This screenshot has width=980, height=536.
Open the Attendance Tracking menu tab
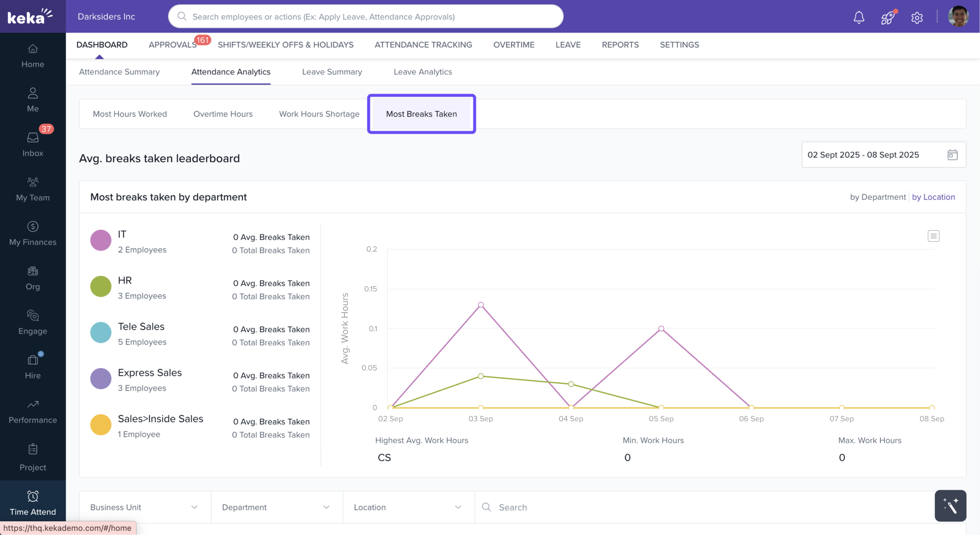coord(423,45)
